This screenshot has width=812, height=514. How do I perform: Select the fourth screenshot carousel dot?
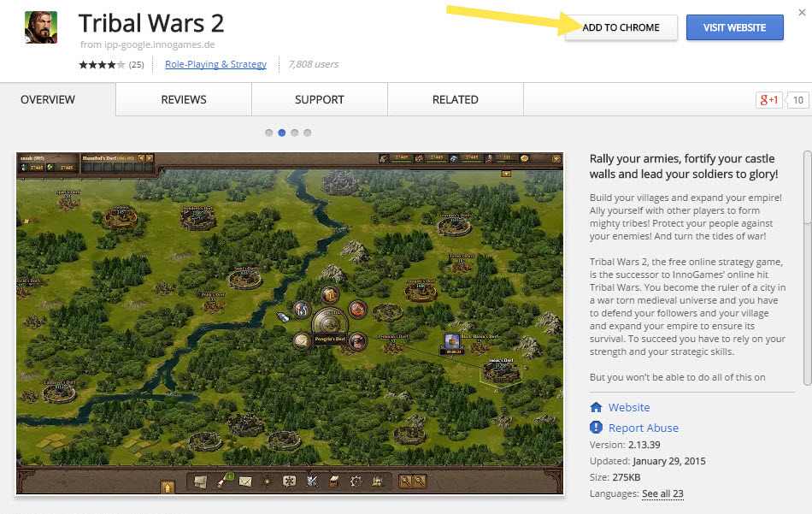click(308, 133)
